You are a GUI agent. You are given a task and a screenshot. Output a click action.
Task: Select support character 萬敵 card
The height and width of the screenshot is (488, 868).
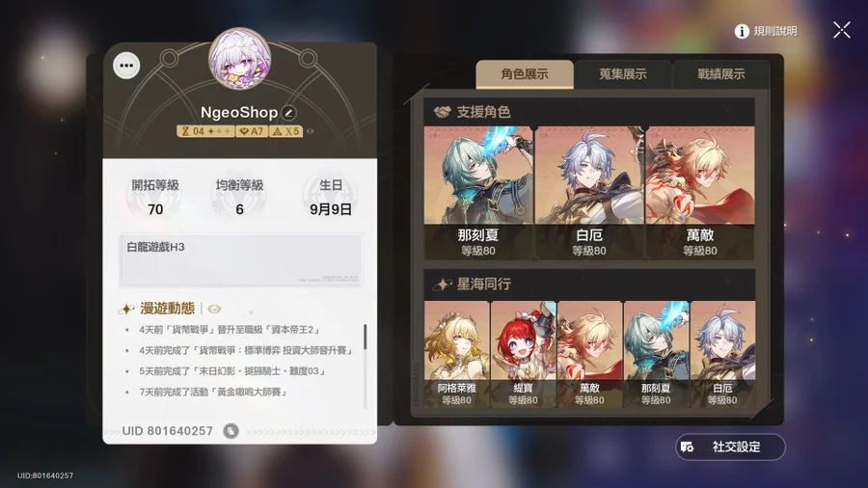(x=700, y=193)
